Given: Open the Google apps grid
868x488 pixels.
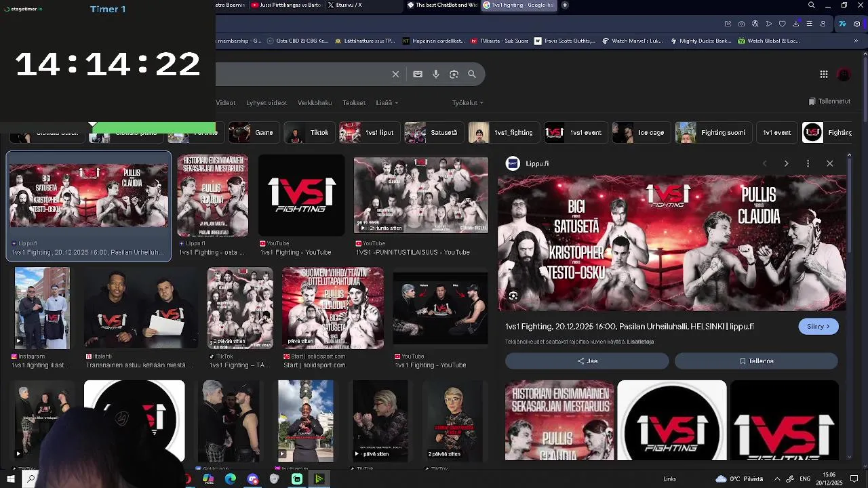Looking at the screenshot, I should (823, 75).
